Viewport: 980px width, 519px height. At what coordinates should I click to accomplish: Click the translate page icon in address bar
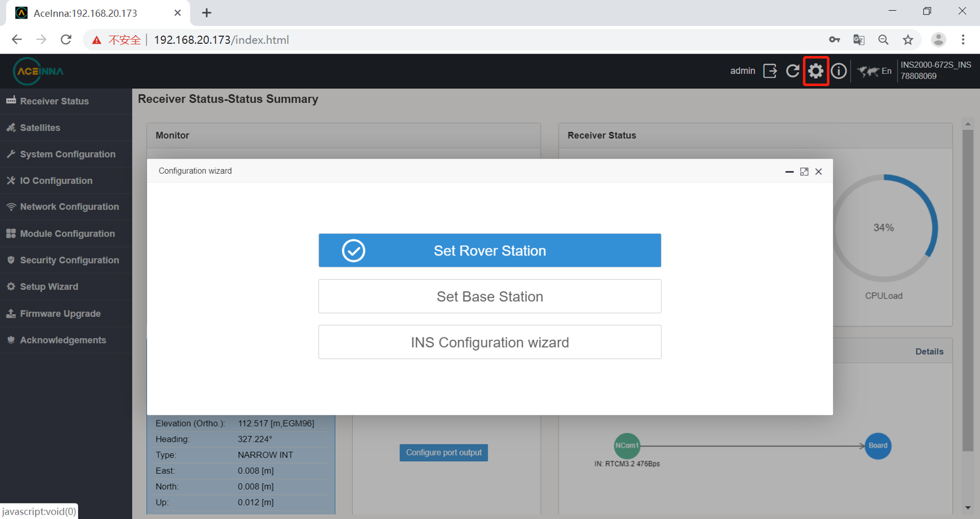pyautogui.click(x=859, y=40)
